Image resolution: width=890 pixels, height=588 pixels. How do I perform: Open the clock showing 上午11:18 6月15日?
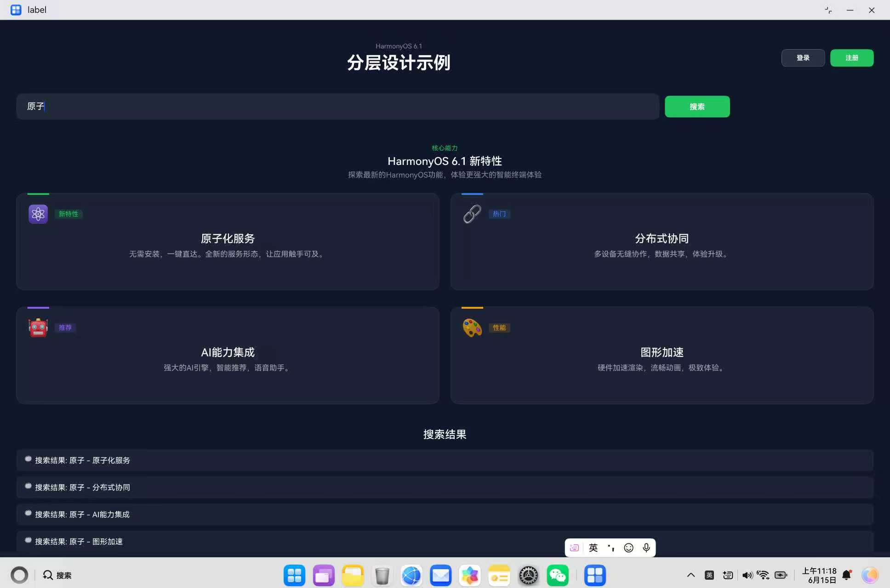[x=819, y=575]
